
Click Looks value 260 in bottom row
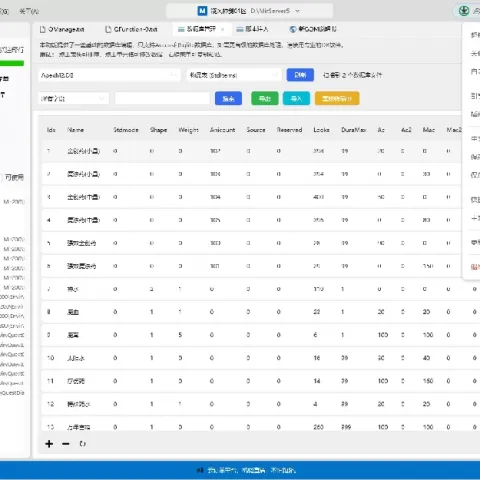pos(318,427)
